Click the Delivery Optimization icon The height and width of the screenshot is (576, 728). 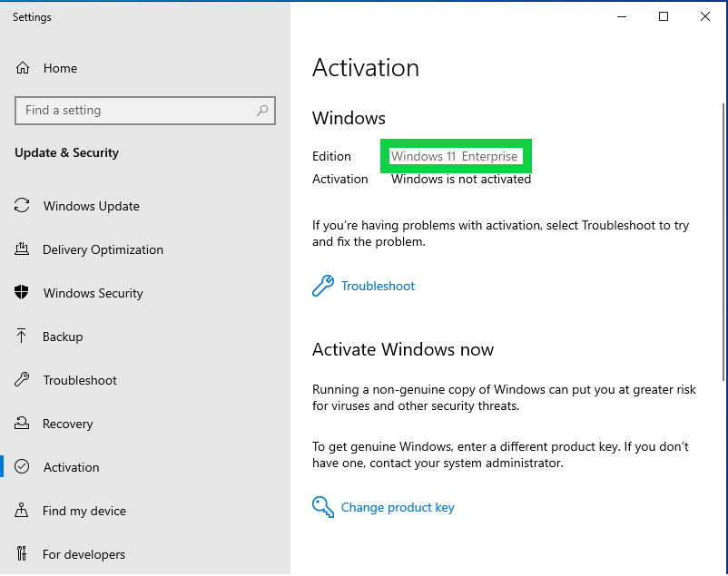pyautogui.click(x=22, y=249)
